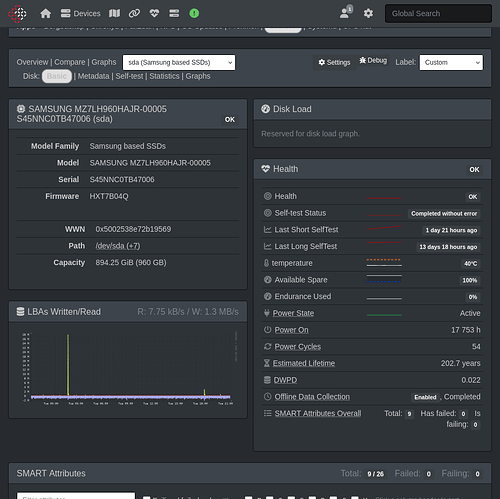Open the Devices menu in top bar

point(80,14)
